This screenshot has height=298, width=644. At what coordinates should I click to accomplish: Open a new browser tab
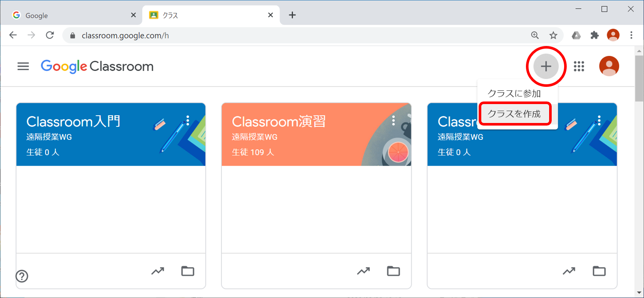pos(292,15)
